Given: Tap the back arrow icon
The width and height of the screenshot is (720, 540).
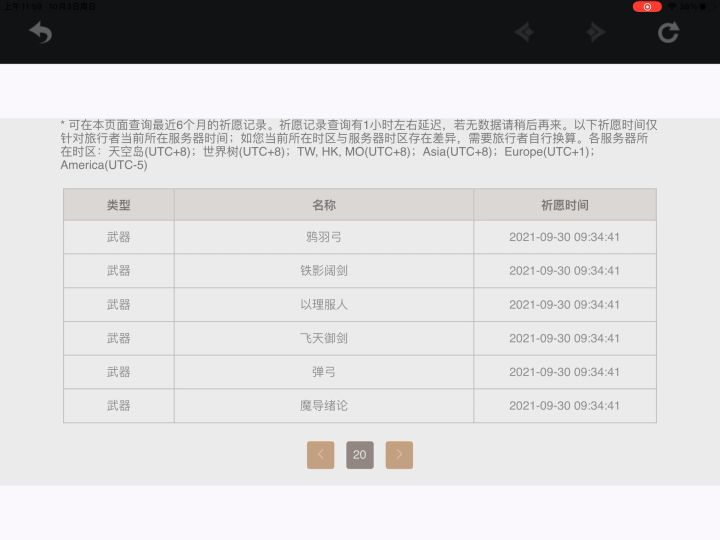Looking at the screenshot, I should [x=40, y=32].
